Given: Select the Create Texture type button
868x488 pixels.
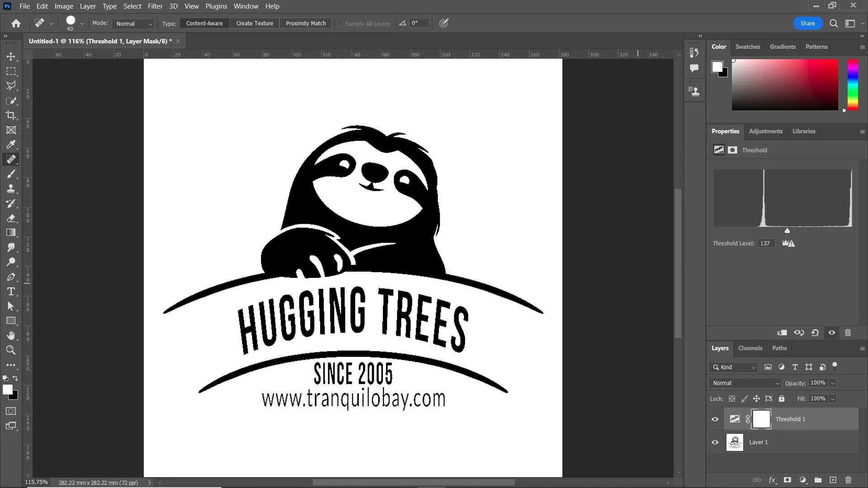Looking at the screenshot, I should pyautogui.click(x=255, y=23).
